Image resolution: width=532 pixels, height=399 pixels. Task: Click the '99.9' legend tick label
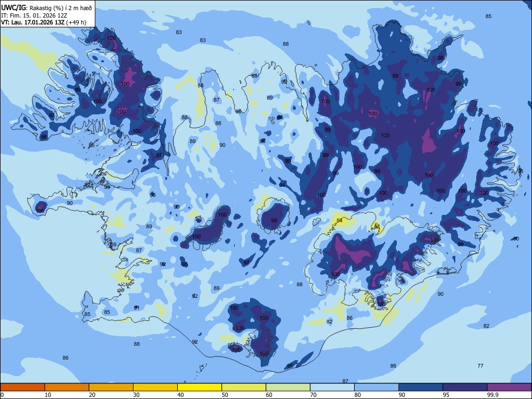tap(493, 395)
